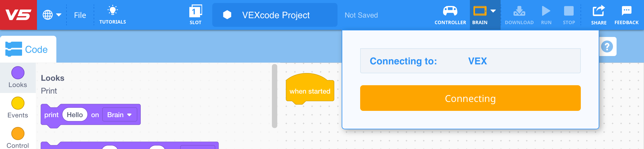Screen dimensions: 644x149
Task: Click the Download icon
Action: pos(519,11)
